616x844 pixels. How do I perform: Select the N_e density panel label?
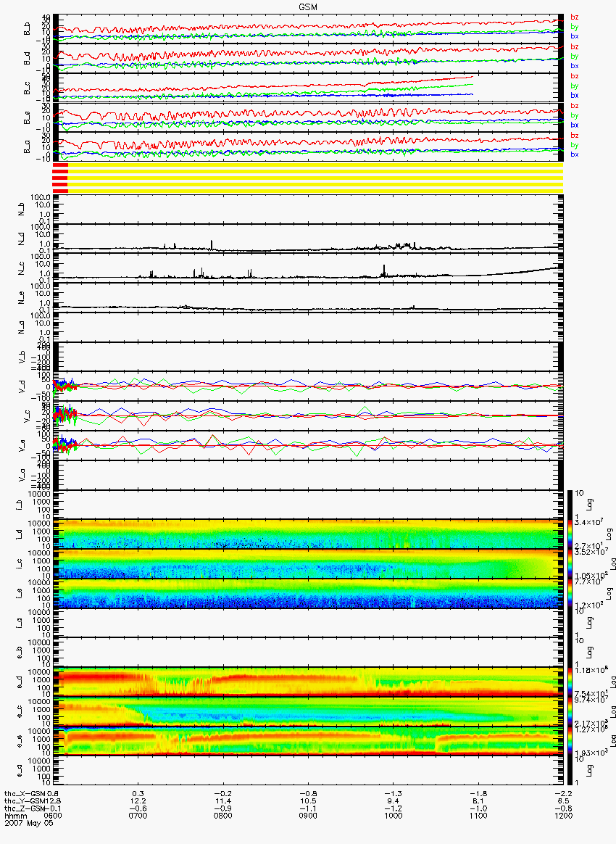click(x=22, y=298)
